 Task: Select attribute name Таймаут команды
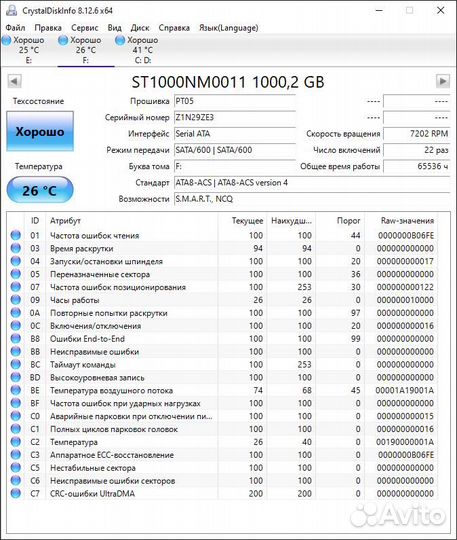click(x=83, y=364)
